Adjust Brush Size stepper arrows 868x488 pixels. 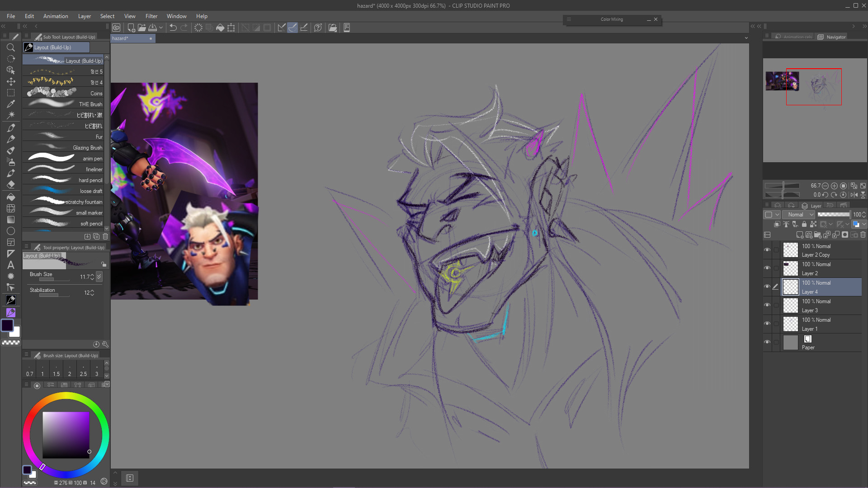[x=92, y=277]
